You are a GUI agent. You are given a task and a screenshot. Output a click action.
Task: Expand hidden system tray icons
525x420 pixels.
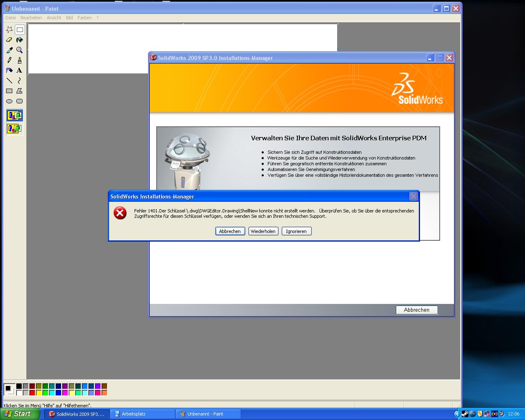pos(457,414)
